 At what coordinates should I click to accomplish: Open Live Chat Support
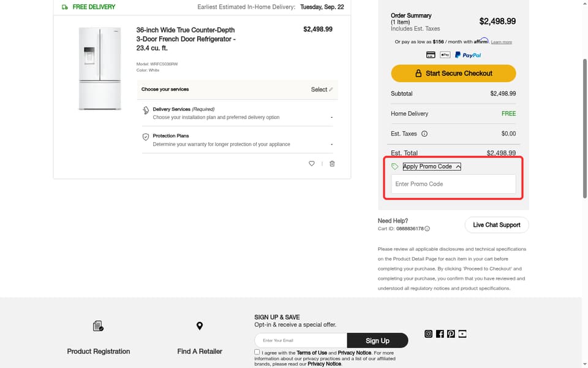(497, 225)
